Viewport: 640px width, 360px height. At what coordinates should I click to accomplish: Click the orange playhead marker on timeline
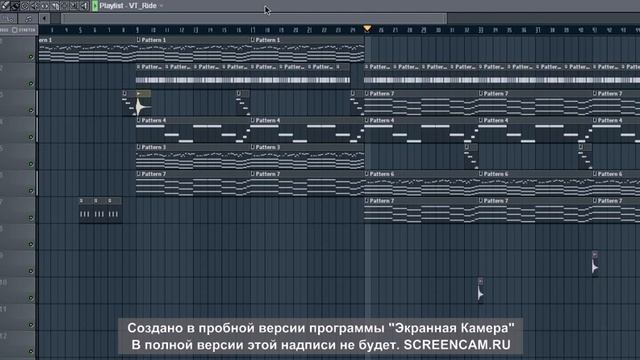367,28
